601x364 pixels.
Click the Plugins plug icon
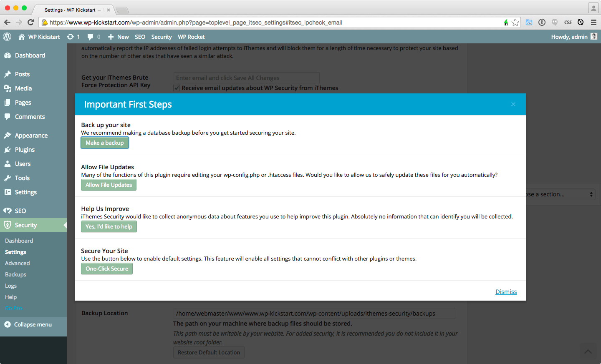8,150
